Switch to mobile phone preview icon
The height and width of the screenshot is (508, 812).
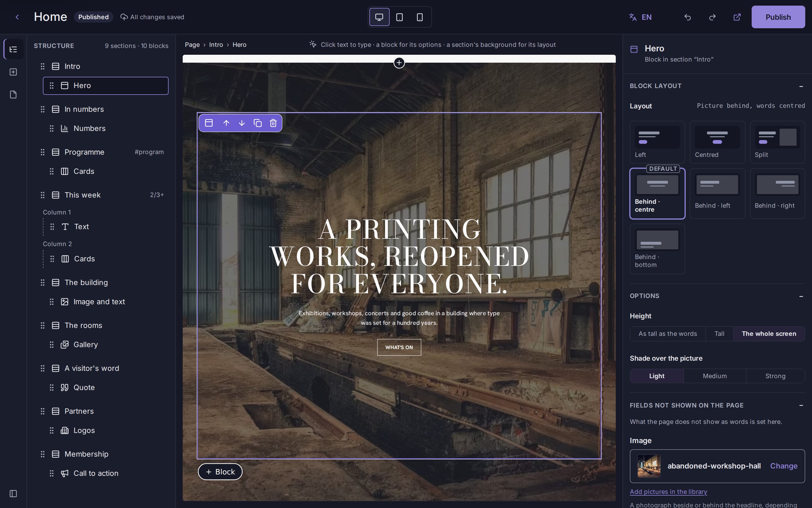[420, 17]
